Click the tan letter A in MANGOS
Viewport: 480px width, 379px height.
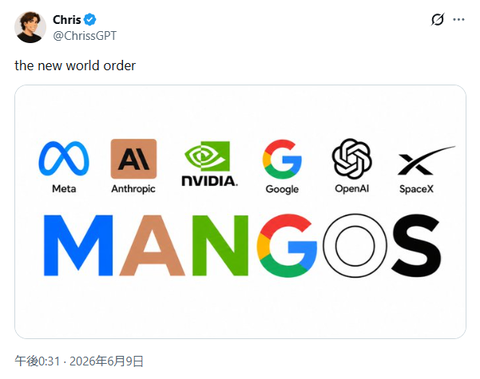click(x=152, y=245)
